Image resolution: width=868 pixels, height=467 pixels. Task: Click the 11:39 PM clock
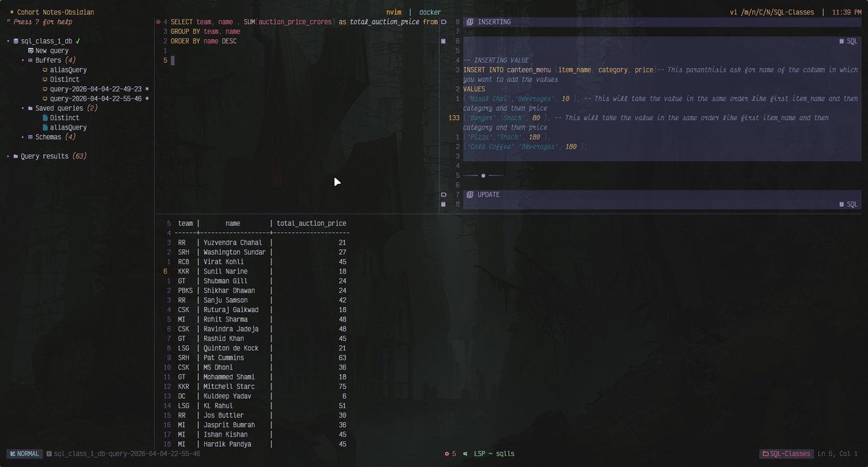[846, 12]
